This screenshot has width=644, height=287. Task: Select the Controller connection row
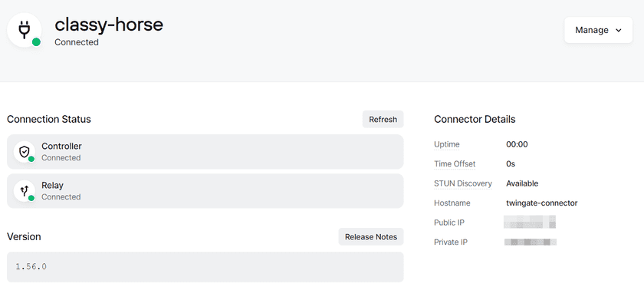coord(205,152)
